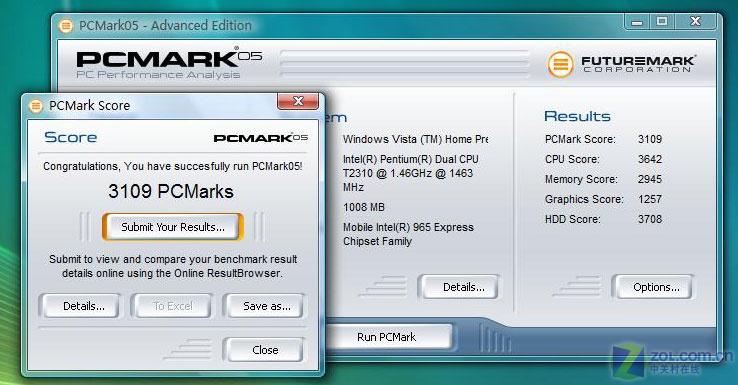Submit Your Results button

pos(173,227)
